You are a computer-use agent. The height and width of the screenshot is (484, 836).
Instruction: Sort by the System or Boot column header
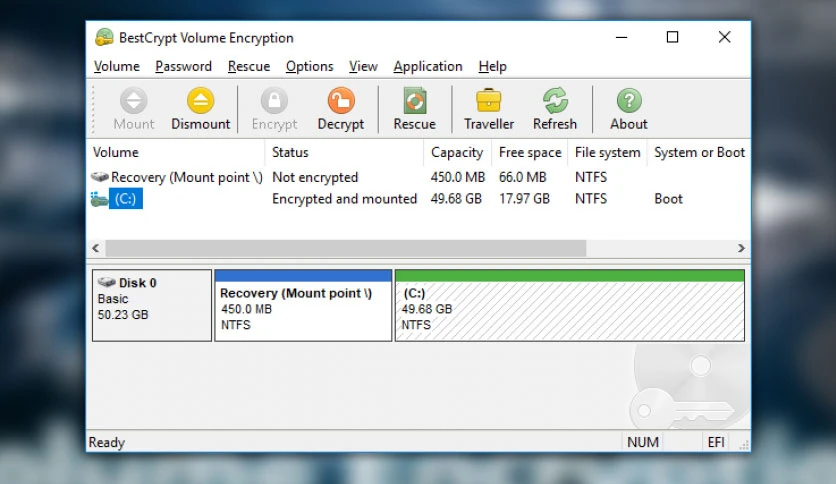[x=699, y=152]
